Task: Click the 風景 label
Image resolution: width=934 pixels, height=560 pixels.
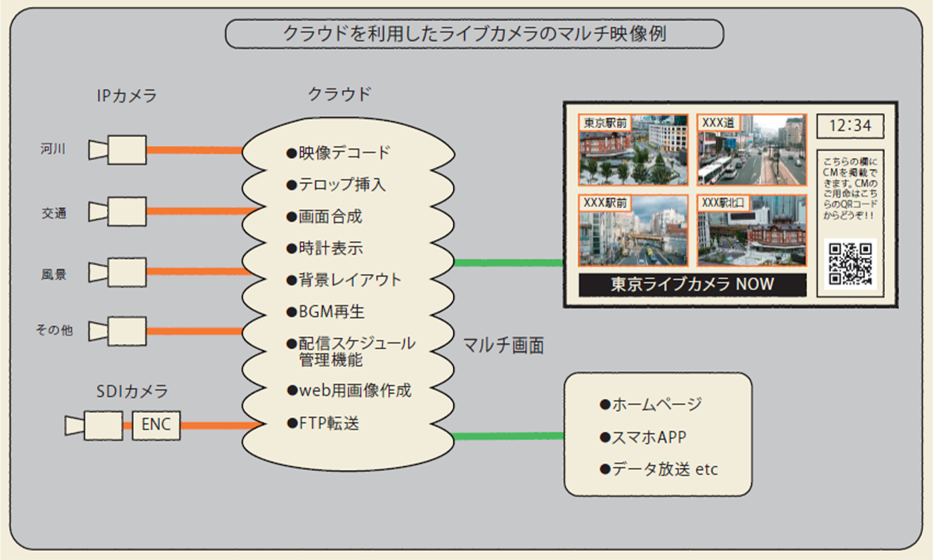Action: pyautogui.click(x=53, y=275)
